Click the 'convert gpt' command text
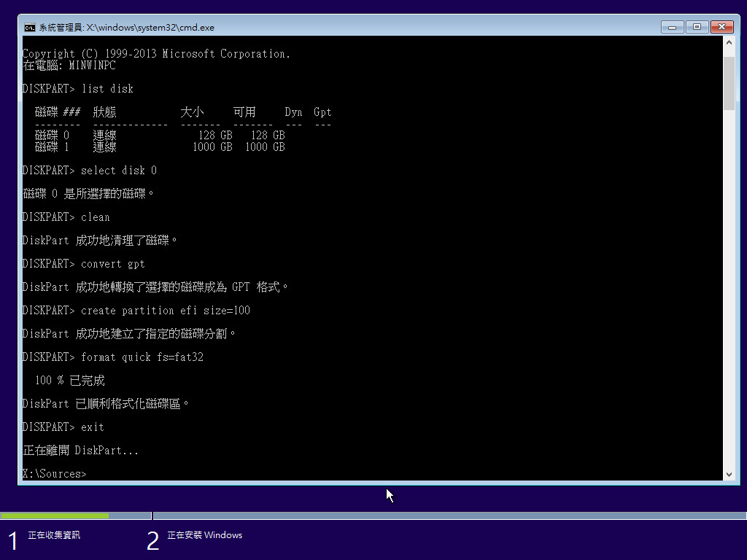The image size is (747, 560). (x=113, y=264)
